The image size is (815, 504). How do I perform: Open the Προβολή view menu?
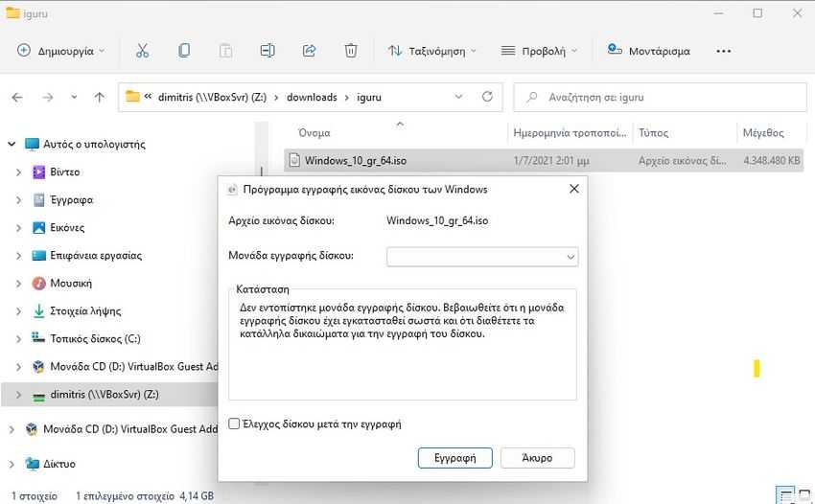pos(539,51)
